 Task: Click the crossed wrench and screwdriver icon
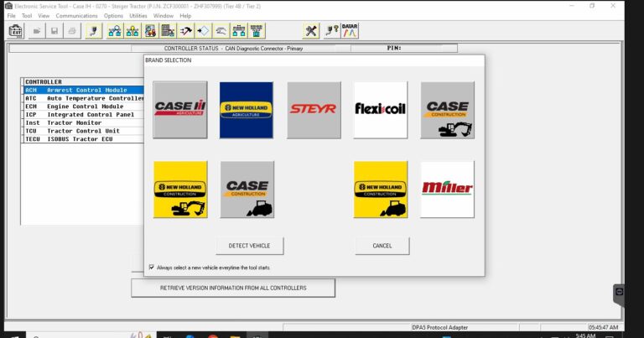[x=311, y=31]
